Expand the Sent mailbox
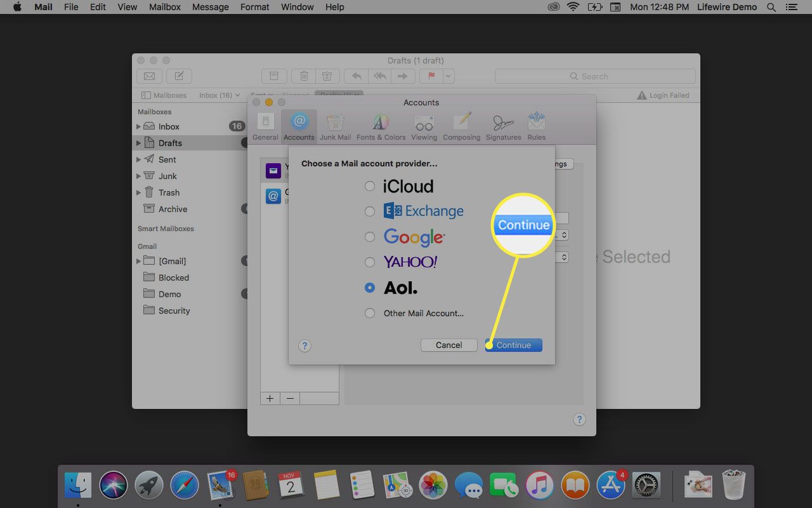812x508 pixels. pyautogui.click(x=138, y=159)
